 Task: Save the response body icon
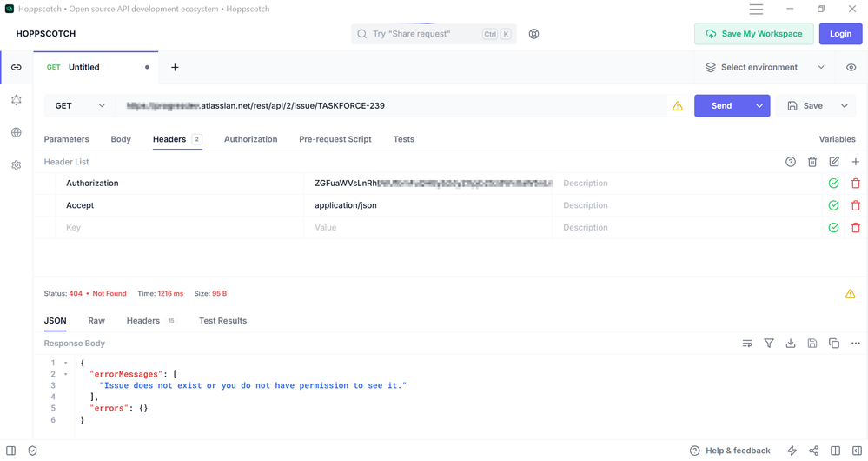point(812,344)
